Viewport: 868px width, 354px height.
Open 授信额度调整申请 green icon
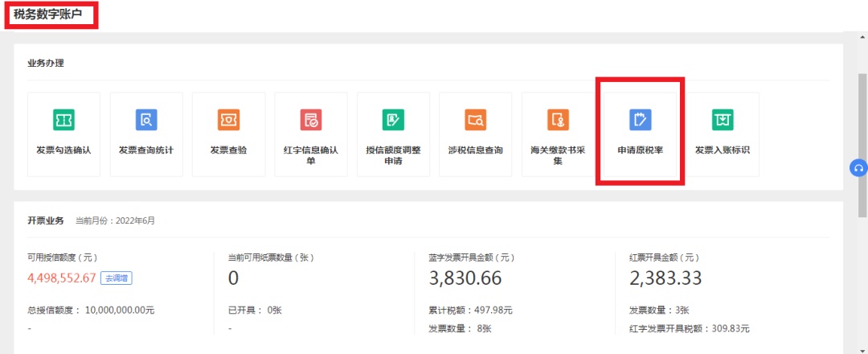(x=393, y=120)
